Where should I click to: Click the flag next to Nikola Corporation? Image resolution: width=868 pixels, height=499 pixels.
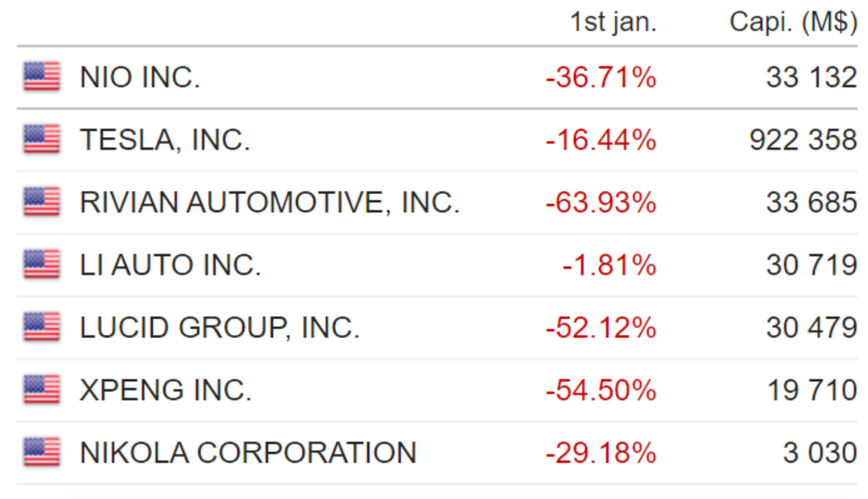click(42, 452)
